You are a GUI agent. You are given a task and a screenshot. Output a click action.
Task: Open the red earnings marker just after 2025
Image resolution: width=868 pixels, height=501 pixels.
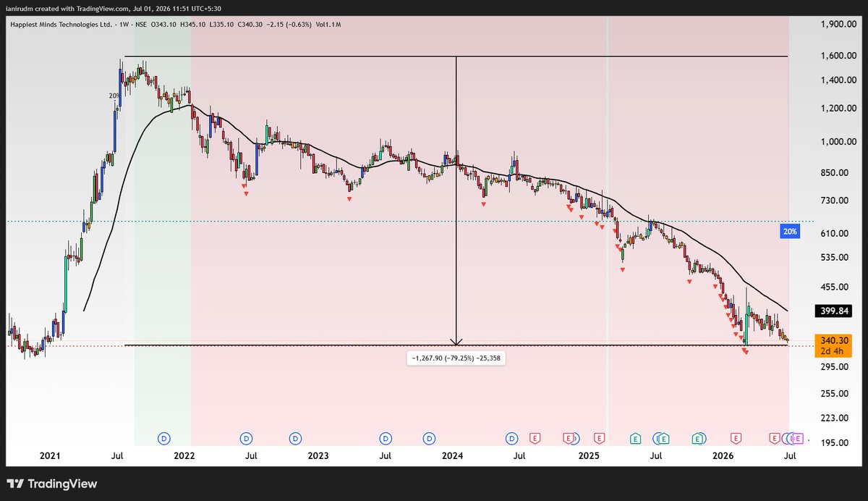pos(599,438)
